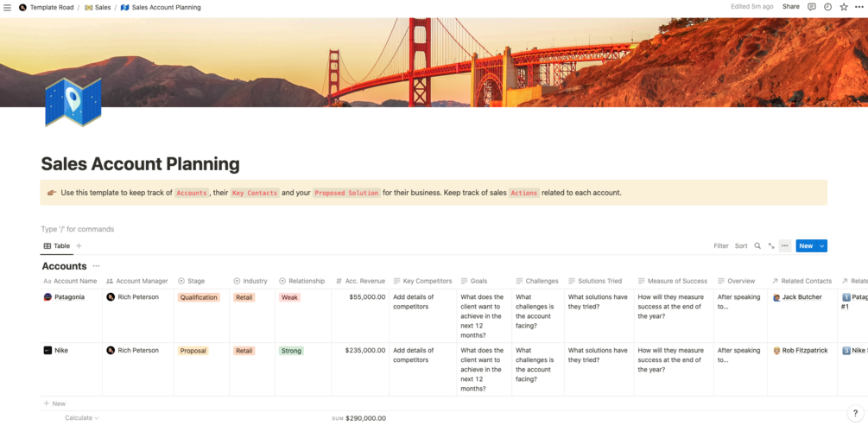Open the top-right three-dots page menu
Image resolution: width=868 pixels, height=426 pixels.
(858, 7)
